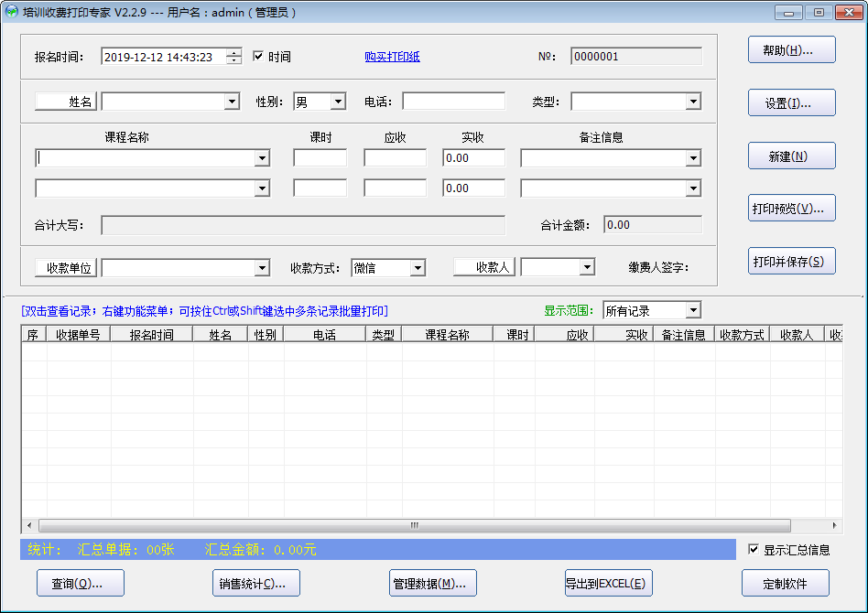Click the app icon in title bar
868x613 pixels.
pyautogui.click(x=12, y=12)
